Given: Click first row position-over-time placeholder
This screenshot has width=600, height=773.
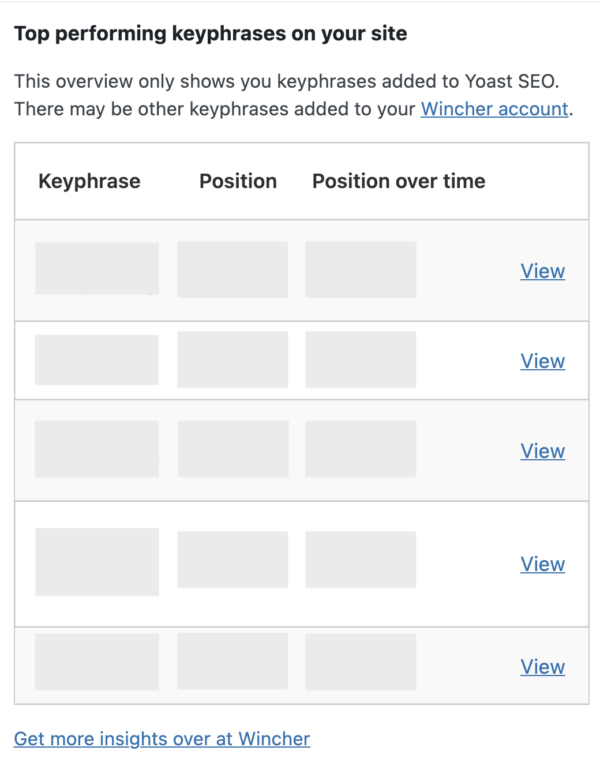Looking at the screenshot, I should click(x=360, y=269).
